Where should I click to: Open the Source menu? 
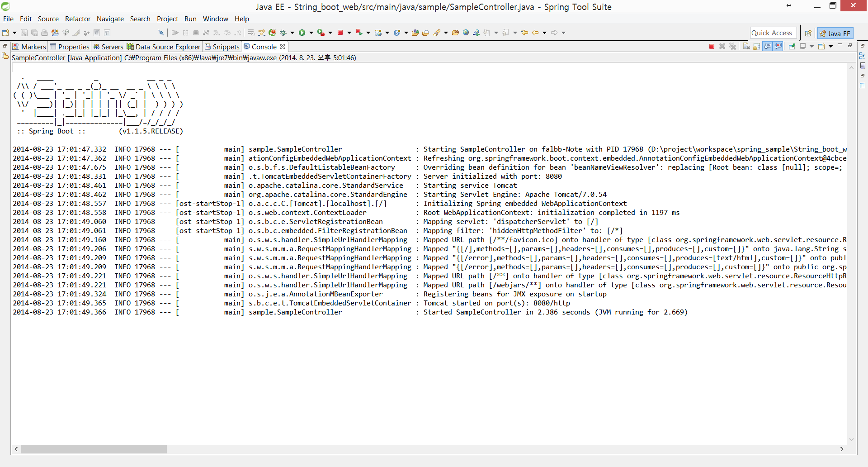pos(48,19)
